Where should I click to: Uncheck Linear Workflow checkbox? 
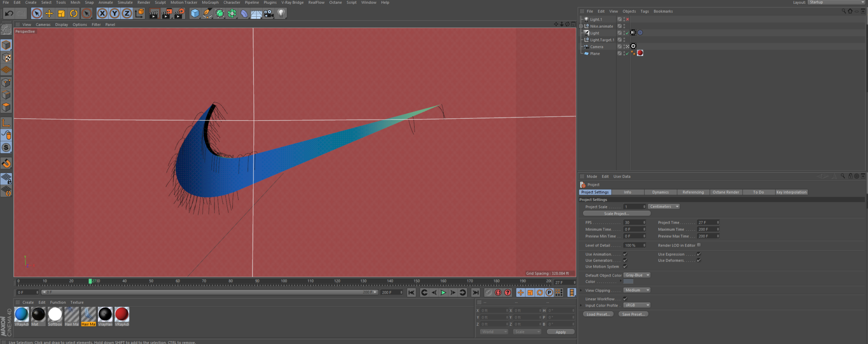(x=625, y=299)
